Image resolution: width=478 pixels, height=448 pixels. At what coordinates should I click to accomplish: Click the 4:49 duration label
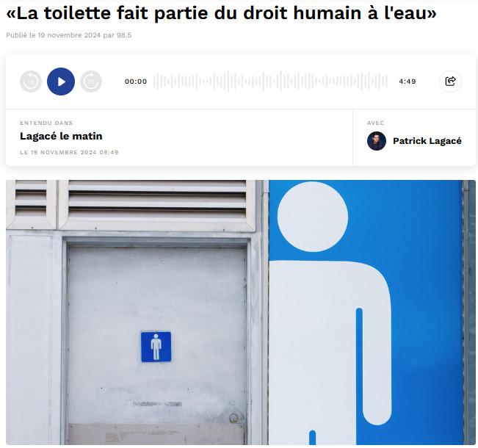(408, 82)
